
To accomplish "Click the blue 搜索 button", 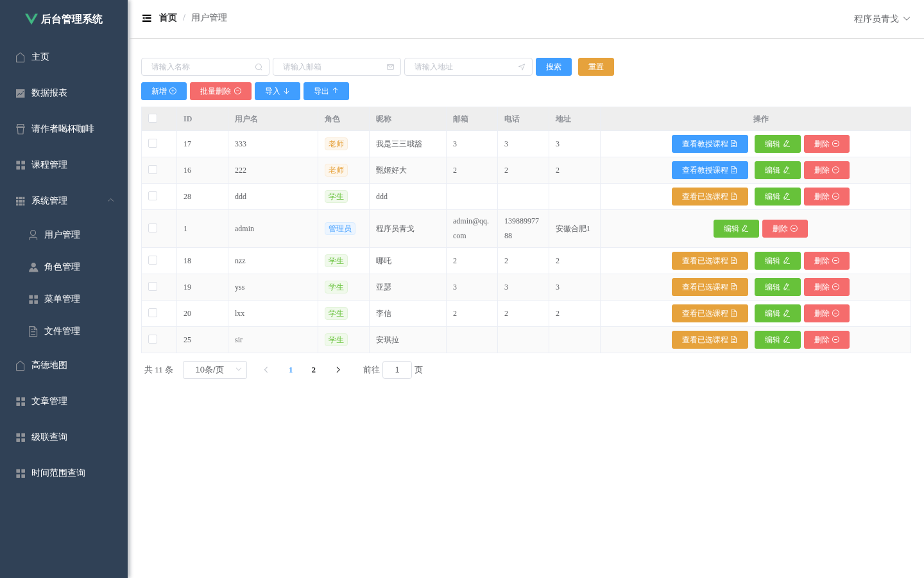I will pos(554,67).
